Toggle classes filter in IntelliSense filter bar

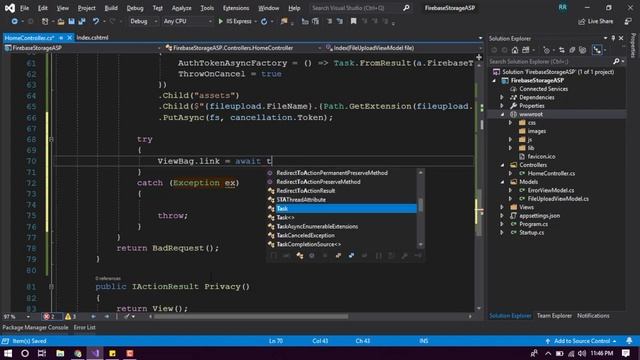(x=300, y=256)
